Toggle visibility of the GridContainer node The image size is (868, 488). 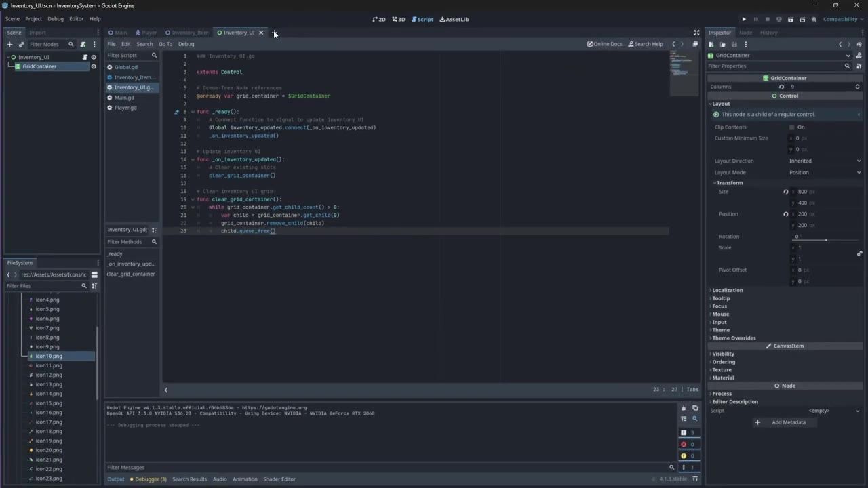coord(94,66)
